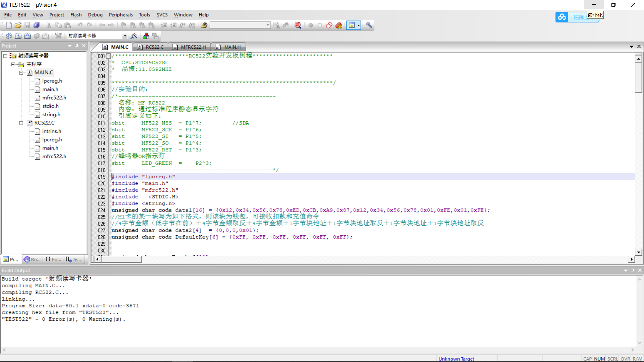
Task: Open the target selection dropdown
Action: click(125, 36)
